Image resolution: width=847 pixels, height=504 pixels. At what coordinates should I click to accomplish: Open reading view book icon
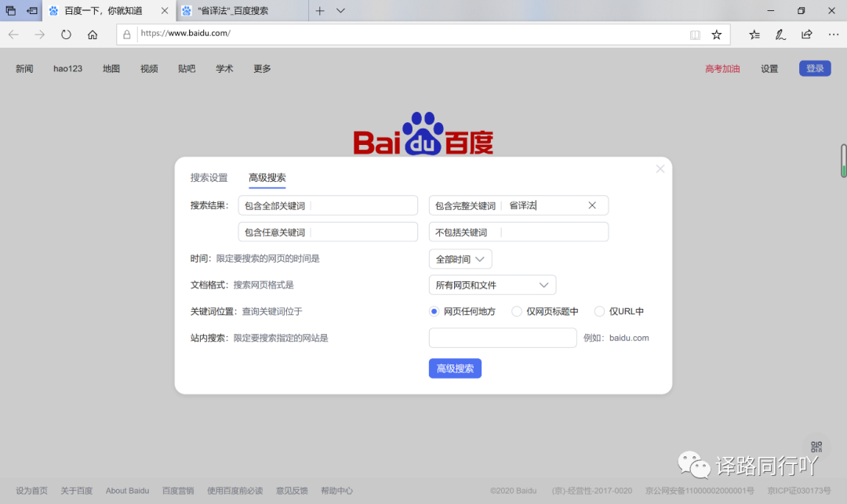click(695, 35)
